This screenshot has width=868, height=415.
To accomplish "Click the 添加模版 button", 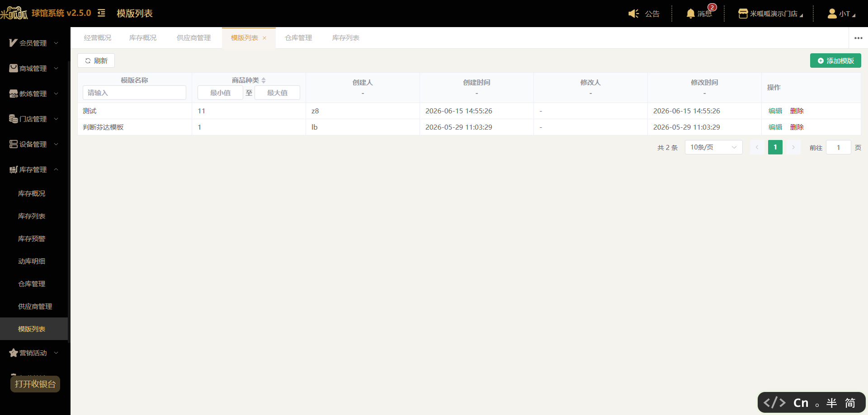I will pos(835,61).
